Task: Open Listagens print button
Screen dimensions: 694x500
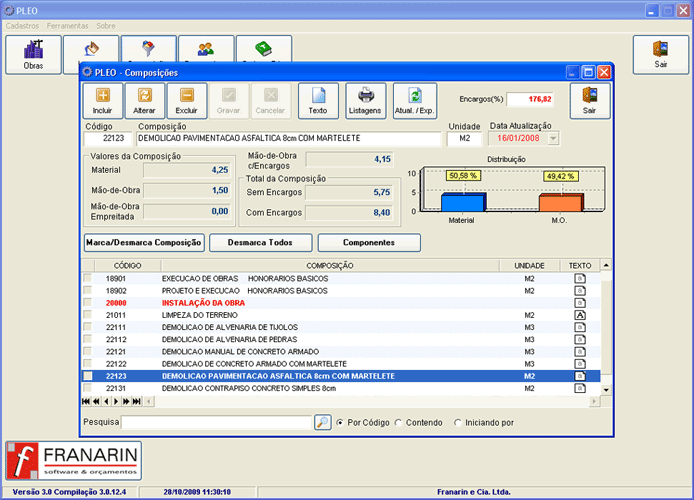Action: click(x=365, y=101)
